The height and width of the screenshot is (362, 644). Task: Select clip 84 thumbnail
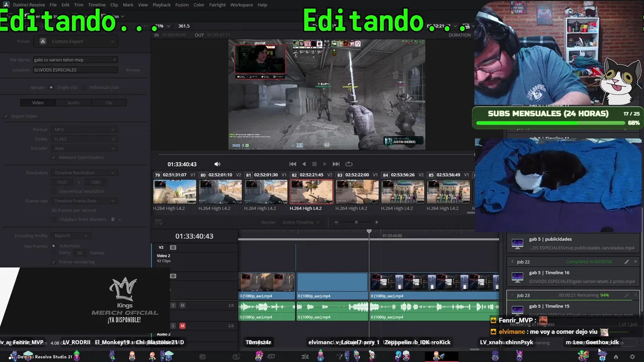coord(403,192)
